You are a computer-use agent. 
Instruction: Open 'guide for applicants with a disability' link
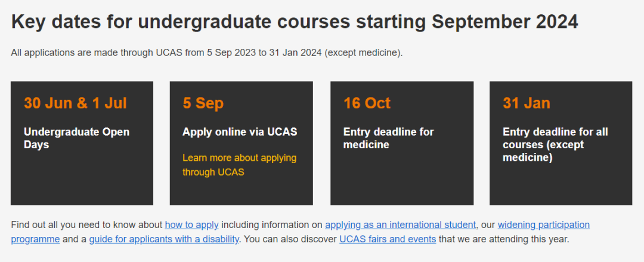(x=164, y=239)
